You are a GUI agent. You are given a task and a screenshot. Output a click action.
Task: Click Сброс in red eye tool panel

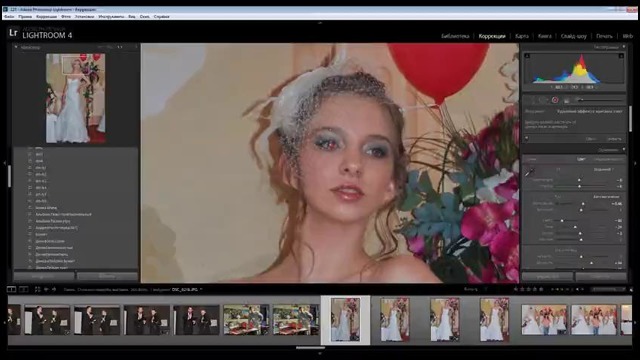pos(591,139)
